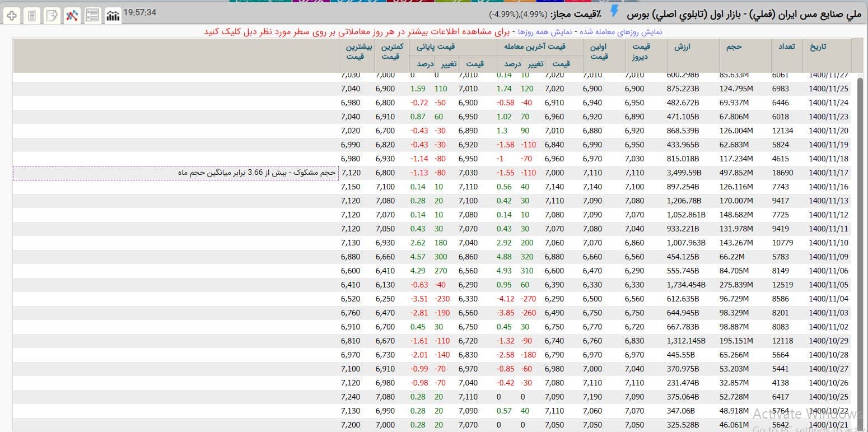Click the link نمایش روزهای معامله شده
Screen dimensions: 868x432
pos(621,31)
